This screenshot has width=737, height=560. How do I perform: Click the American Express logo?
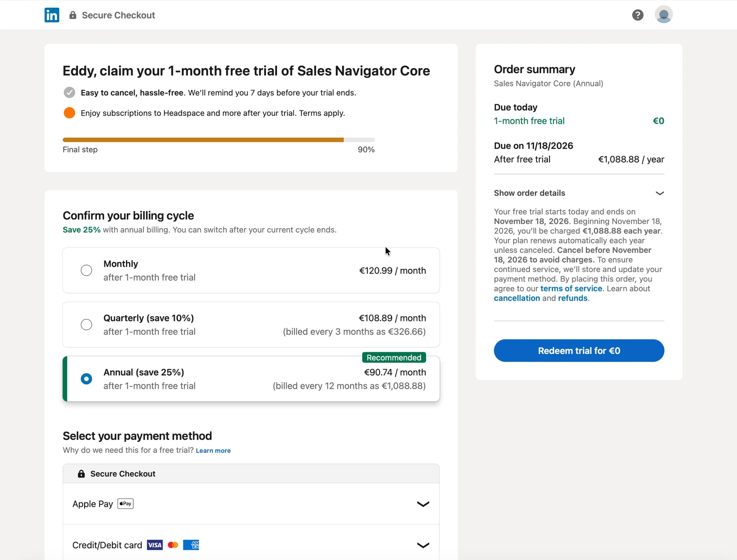click(191, 545)
